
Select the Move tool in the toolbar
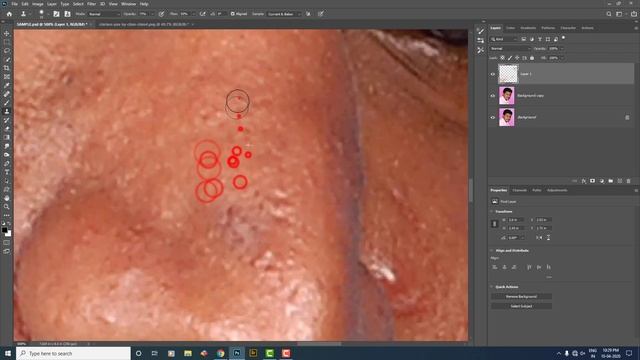7,33
